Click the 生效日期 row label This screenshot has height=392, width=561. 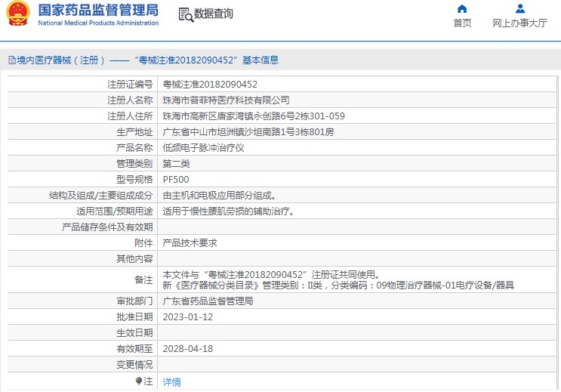pyautogui.click(x=134, y=333)
